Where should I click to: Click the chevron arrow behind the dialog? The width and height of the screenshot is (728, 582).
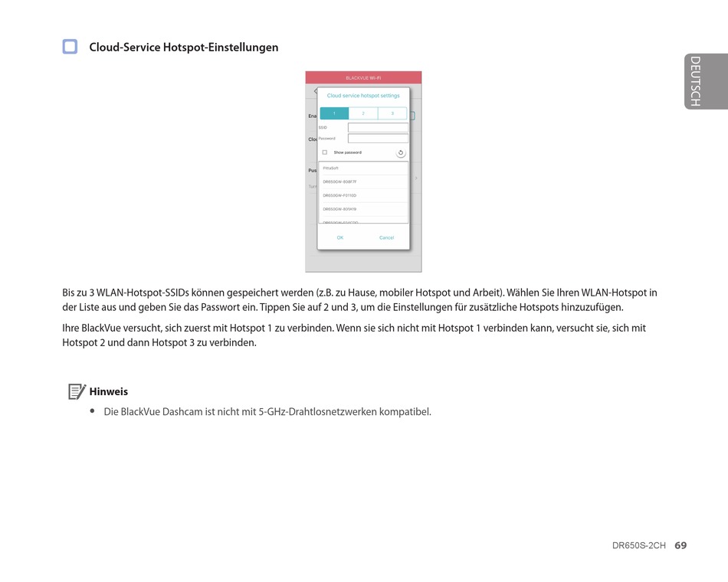[x=416, y=178]
